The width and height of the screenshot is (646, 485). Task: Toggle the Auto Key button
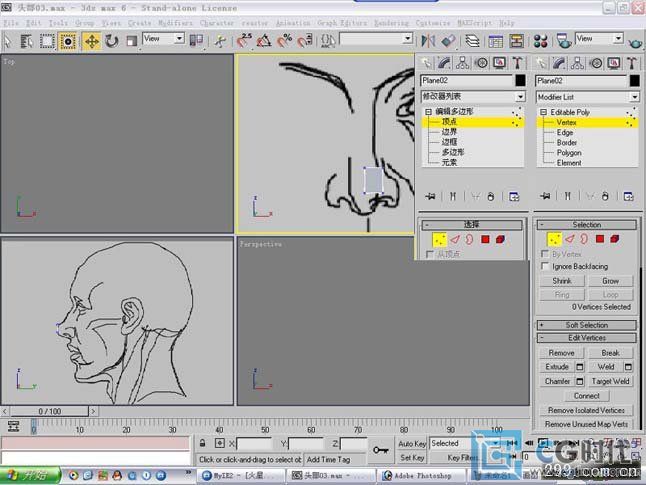[412, 444]
